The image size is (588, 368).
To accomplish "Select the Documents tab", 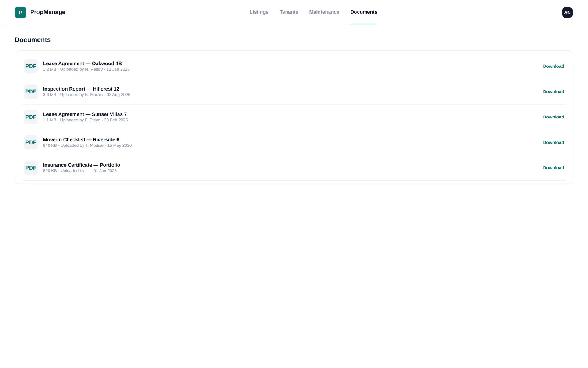I will point(364,12).
